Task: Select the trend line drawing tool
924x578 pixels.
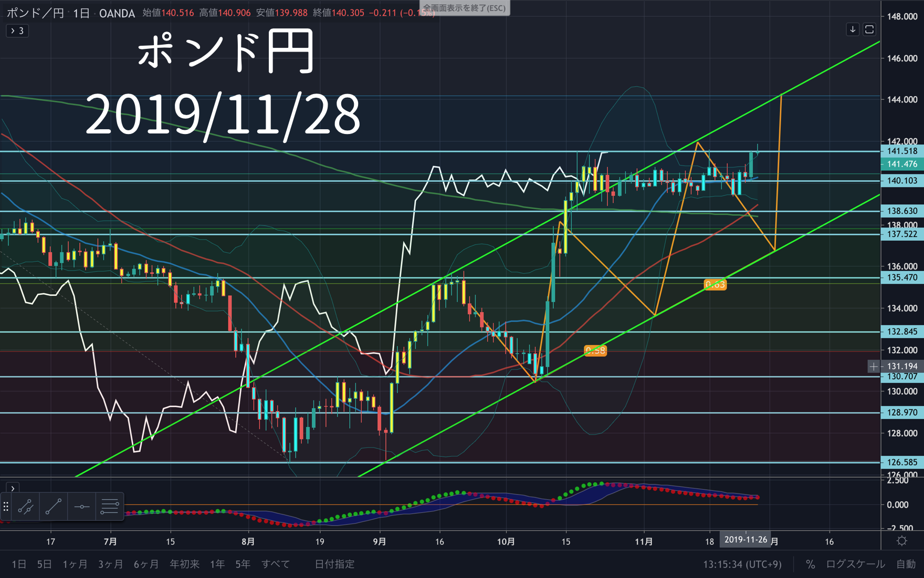Action: pyautogui.click(x=54, y=507)
